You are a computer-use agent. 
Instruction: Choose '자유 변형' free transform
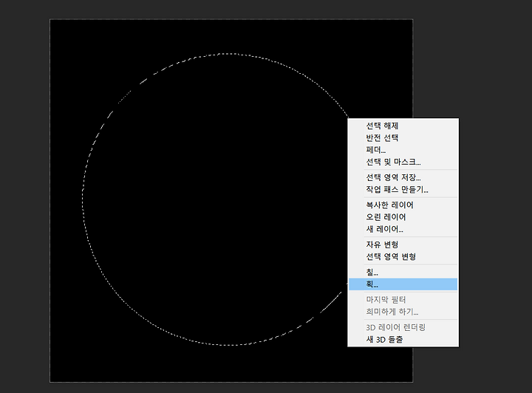(403, 245)
